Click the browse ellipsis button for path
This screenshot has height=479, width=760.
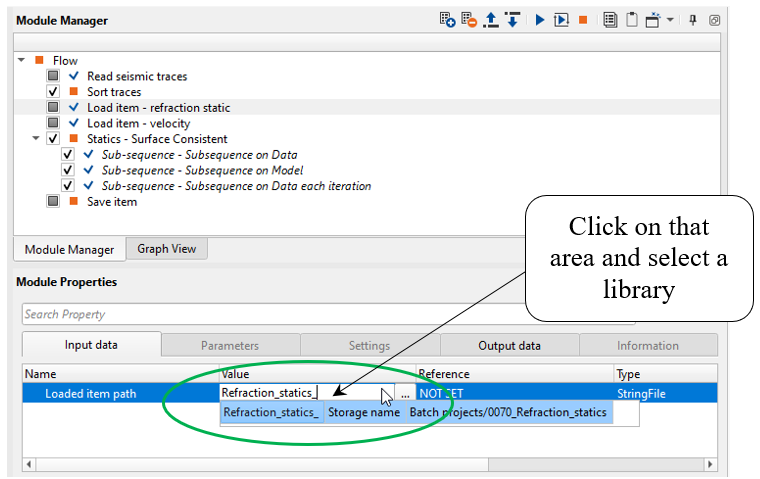(405, 394)
